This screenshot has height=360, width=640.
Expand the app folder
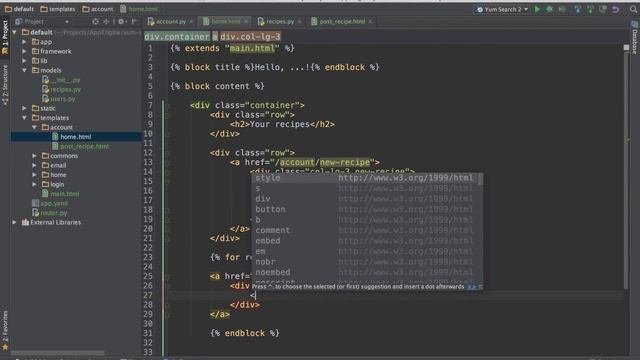click(24, 42)
